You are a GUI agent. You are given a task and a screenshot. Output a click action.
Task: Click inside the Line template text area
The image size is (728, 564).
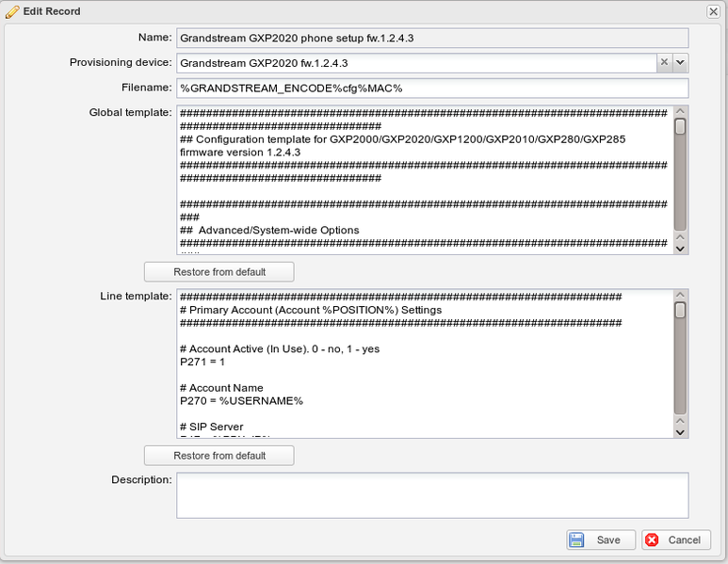(425, 363)
